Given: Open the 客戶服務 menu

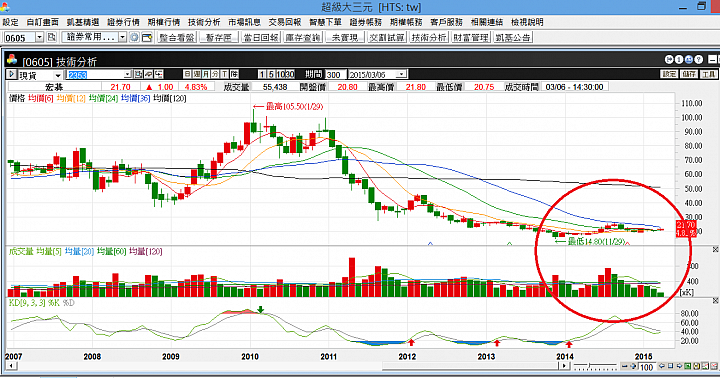Looking at the screenshot, I should pyautogui.click(x=446, y=22).
